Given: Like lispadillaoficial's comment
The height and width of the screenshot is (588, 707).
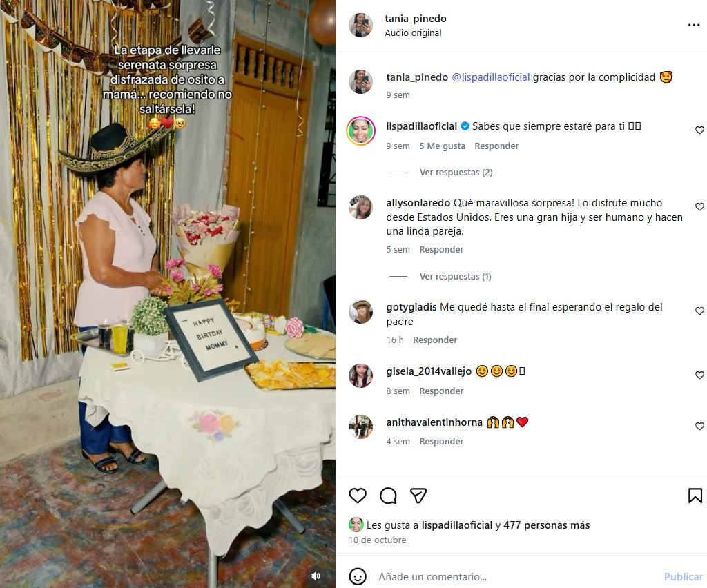Looking at the screenshot, I should (x=699, y=130).
